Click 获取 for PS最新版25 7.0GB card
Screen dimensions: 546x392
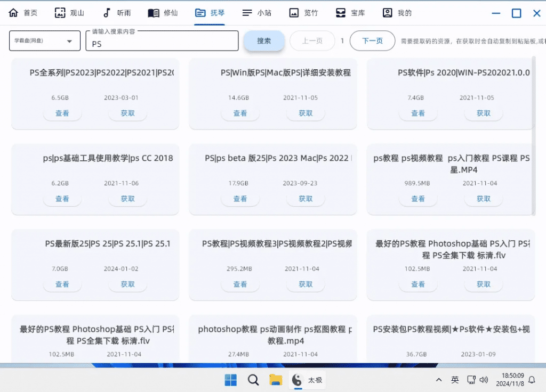tap(128, 284)
